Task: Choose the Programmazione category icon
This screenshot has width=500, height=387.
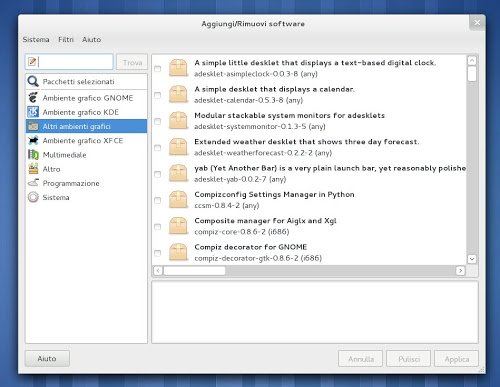Action: point(33,183)
